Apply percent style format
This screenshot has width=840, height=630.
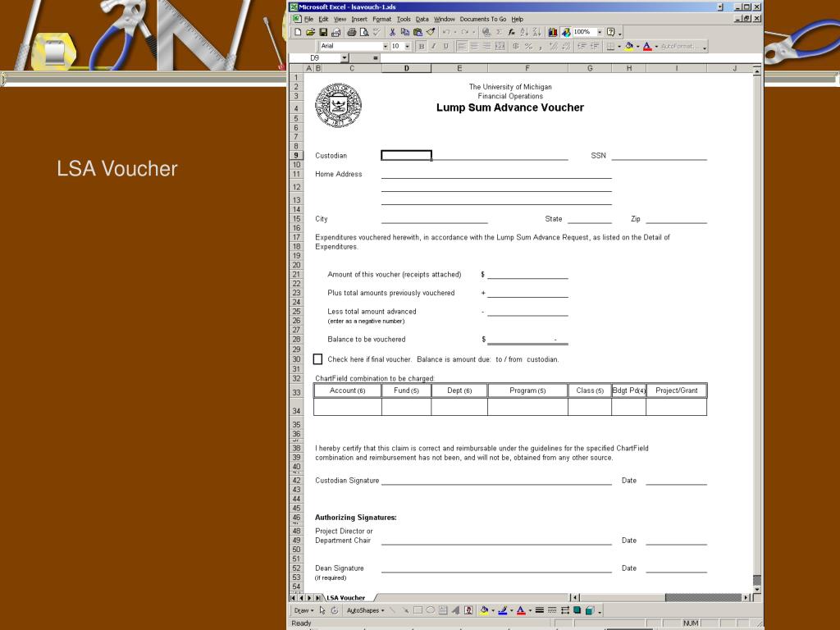coord(528,47)
